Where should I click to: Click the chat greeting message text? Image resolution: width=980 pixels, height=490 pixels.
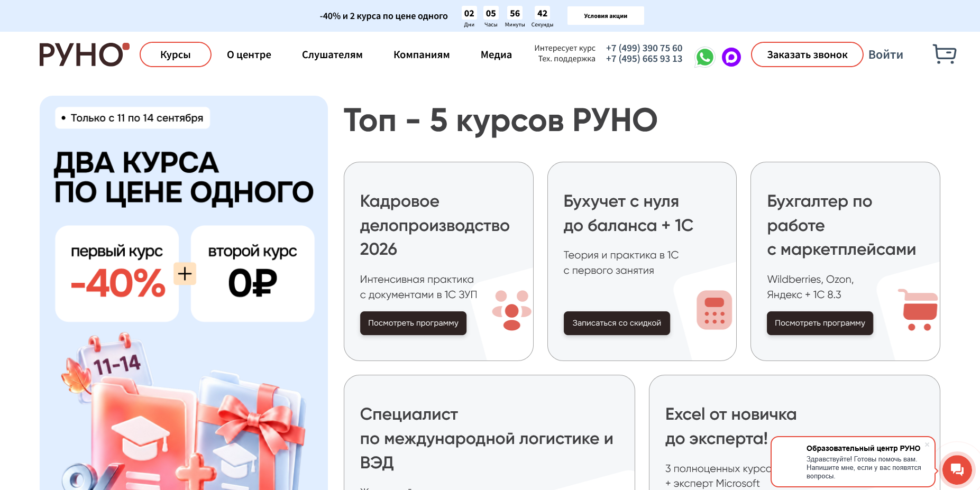pyautogui.click(x=864, y=468)
